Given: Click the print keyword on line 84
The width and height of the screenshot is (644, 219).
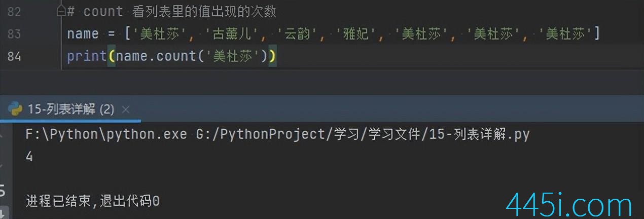Looking at the screenshot, I should pyautogui.click(x=87, y=56).
